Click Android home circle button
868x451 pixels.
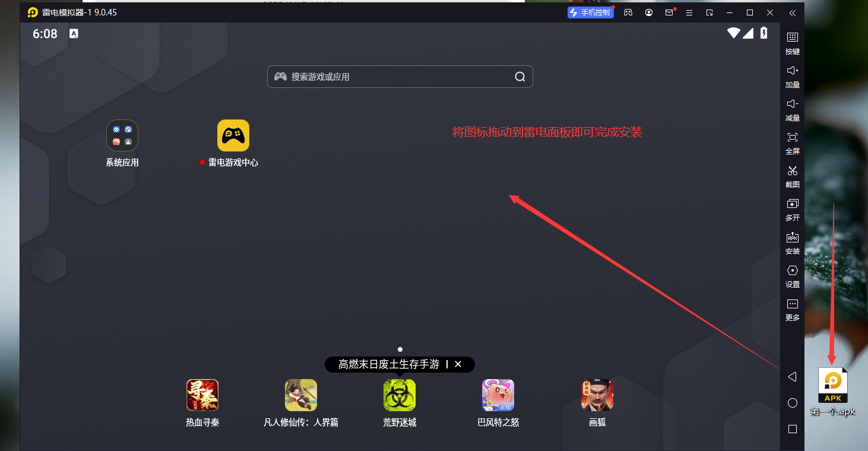[792, 403]
